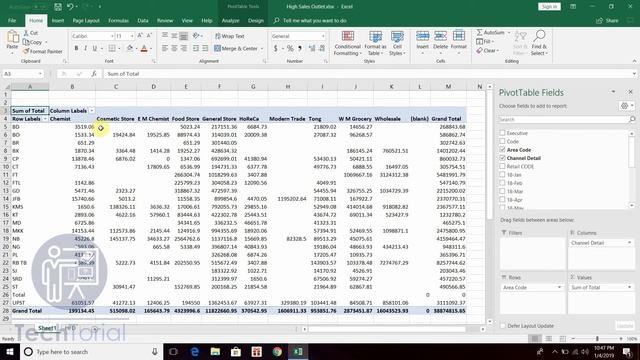
Task: Toggle Underline formatting
Action: [95, 48]
